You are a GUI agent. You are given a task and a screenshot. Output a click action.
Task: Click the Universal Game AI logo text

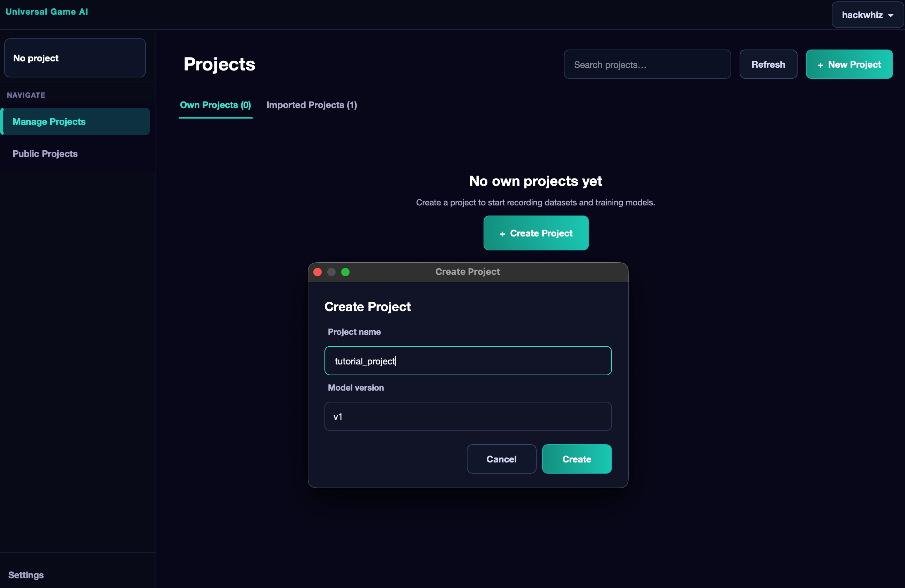pyautogui.click(x=47, y=12)
